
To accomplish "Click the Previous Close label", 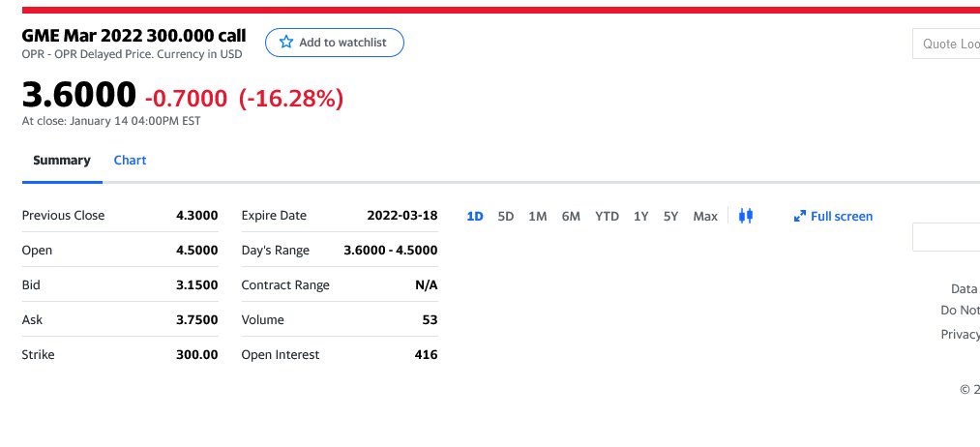I will coord(63,216).
